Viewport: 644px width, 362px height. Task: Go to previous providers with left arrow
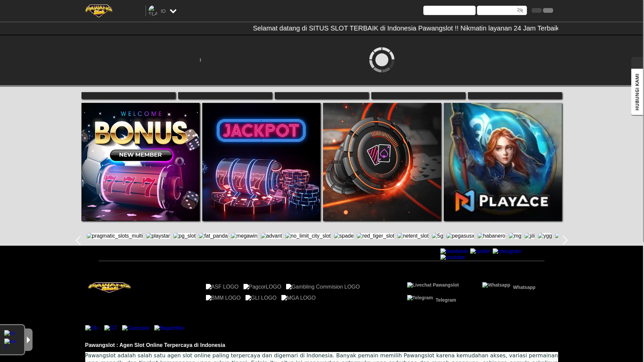78,240
